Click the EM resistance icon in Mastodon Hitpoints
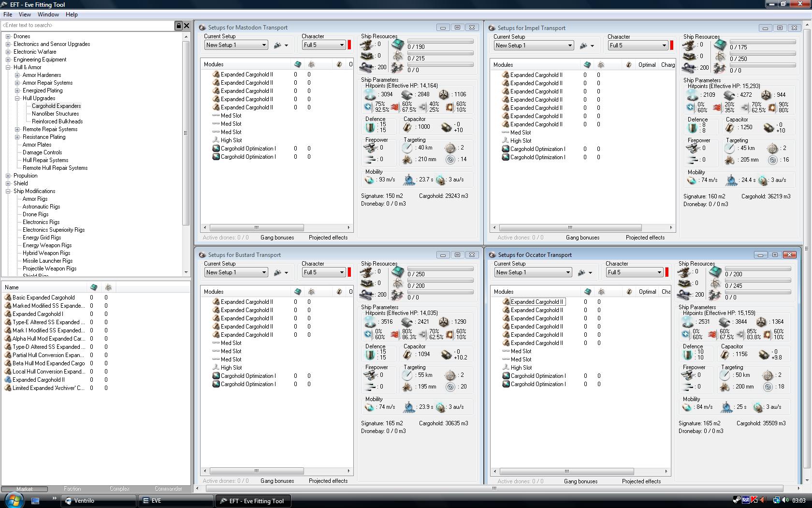The height and width of the screenshot is (508, 812). (369, 106)
